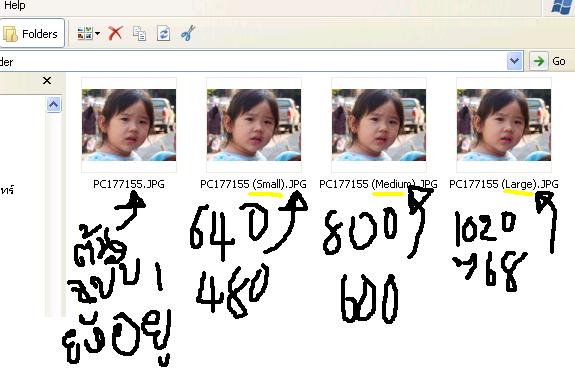Screen dimensions: 575x384
Task: Click the filename label PC177155 (Large).JPG
Action: [504, 184]
